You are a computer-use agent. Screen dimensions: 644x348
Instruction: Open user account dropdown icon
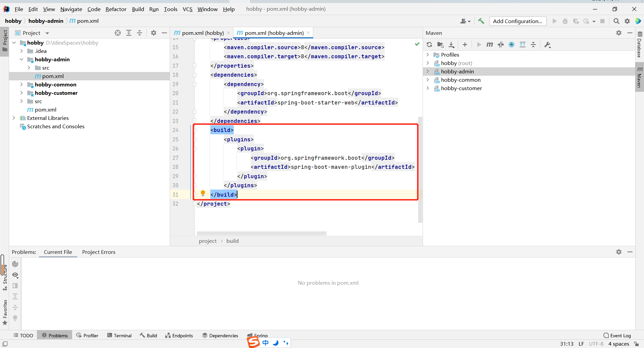pyautogui.click(x=465, y=21)
